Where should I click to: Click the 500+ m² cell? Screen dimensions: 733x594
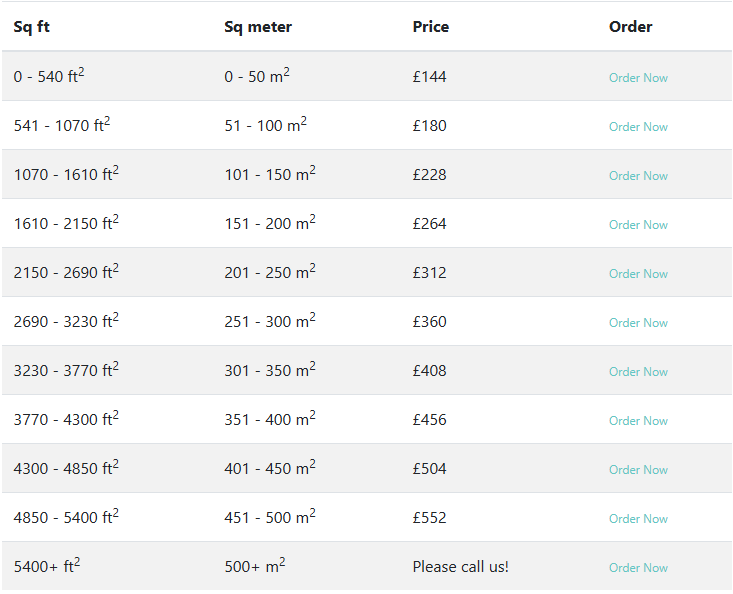click(255, 565)
